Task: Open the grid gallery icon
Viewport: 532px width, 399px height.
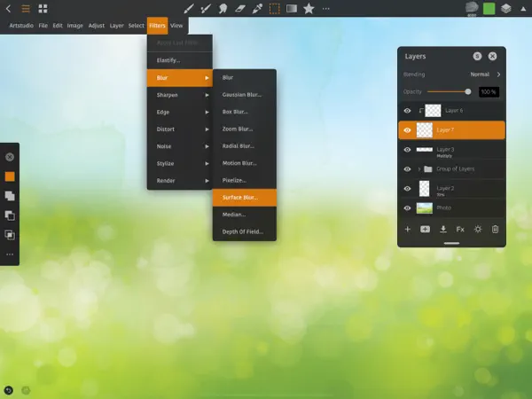Action: (x=43, y=9)
